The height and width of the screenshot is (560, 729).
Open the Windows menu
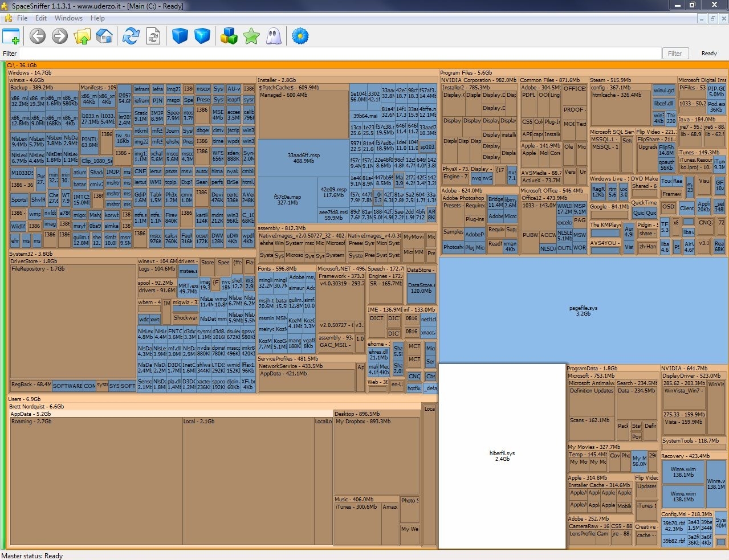click(x=68, y=18)
